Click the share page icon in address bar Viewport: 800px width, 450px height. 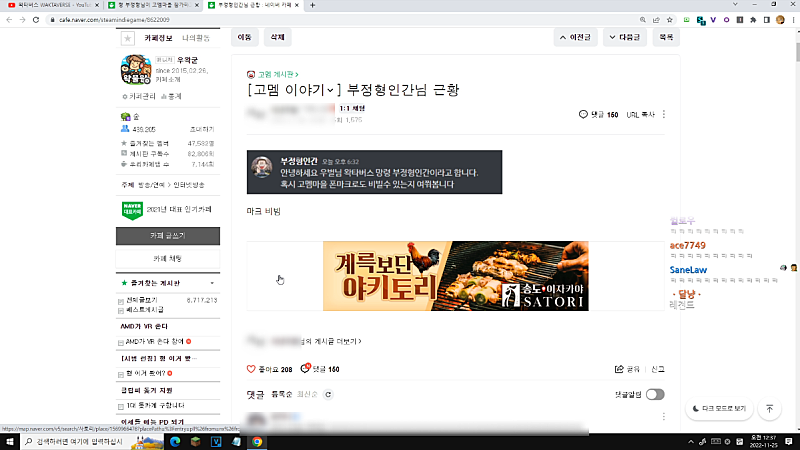pos(656,20)
